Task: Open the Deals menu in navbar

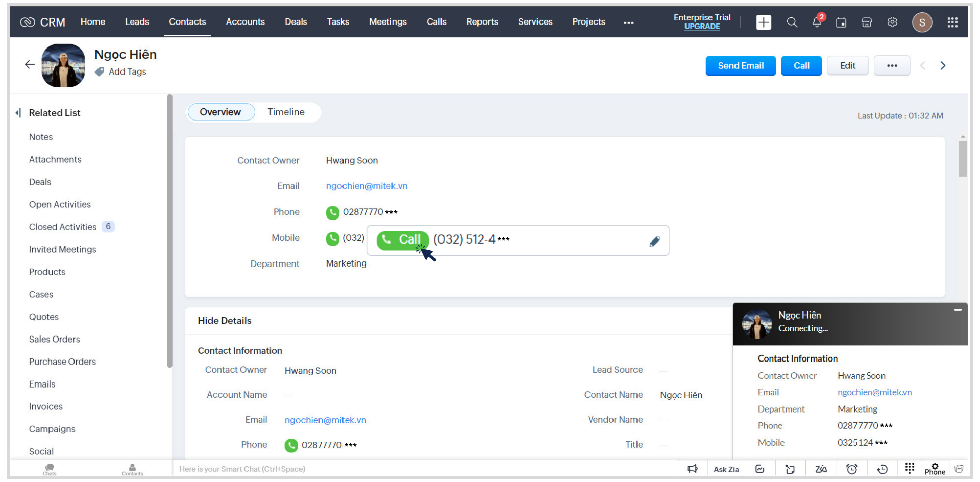Action: pyautogui.click(x=296, y=22)
